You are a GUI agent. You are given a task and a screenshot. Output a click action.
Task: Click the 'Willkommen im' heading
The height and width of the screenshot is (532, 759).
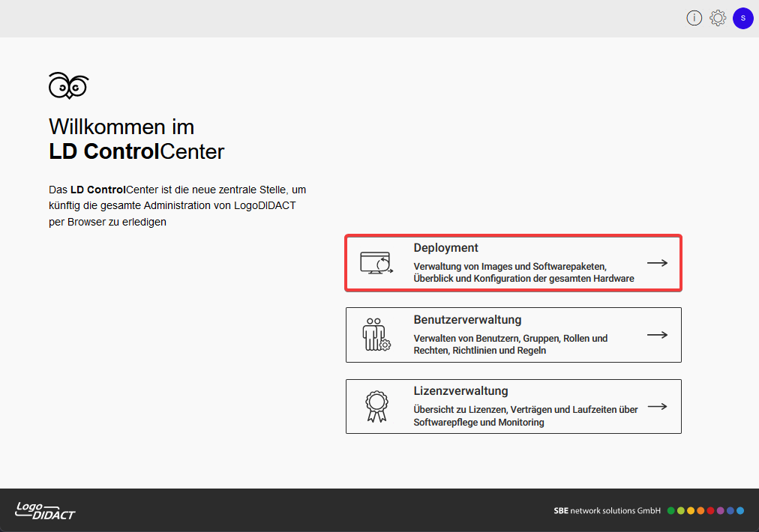point(121,127)
